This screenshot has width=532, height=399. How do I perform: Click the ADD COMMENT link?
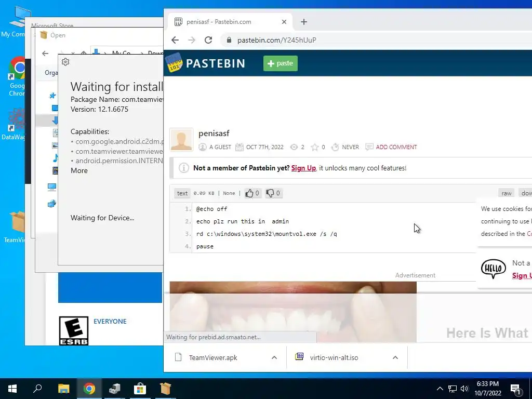pyautogui.click(x=396, y=147)
